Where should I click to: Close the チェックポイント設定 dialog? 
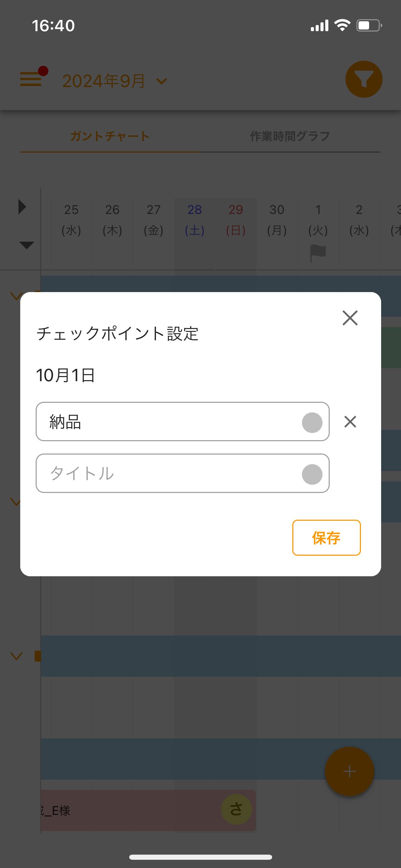(350, 318)
